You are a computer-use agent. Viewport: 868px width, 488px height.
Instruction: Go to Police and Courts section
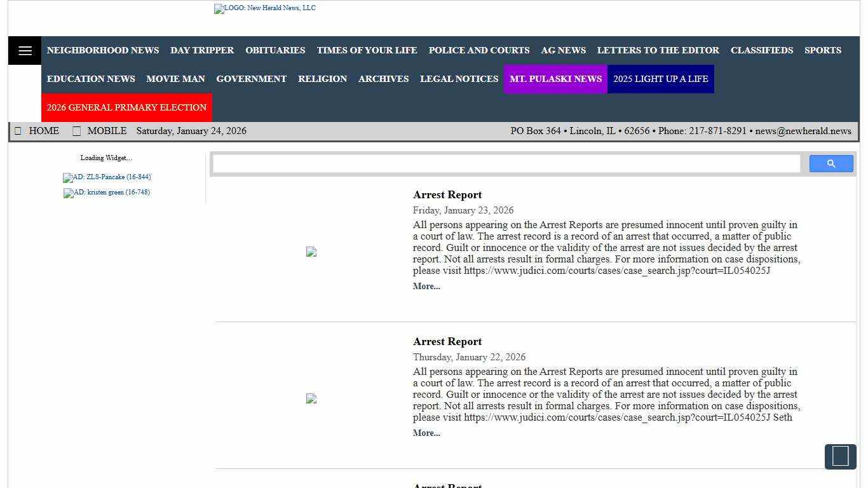pos(478,50)
